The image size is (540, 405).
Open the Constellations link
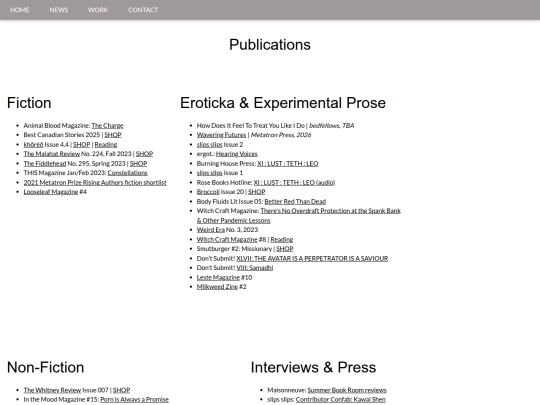pyautogui.click(x=127, y=173)
